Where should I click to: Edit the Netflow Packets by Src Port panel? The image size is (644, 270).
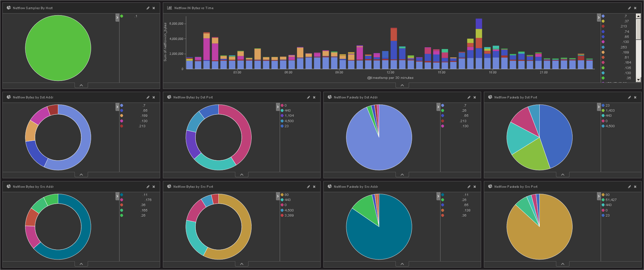click(629, 187)
